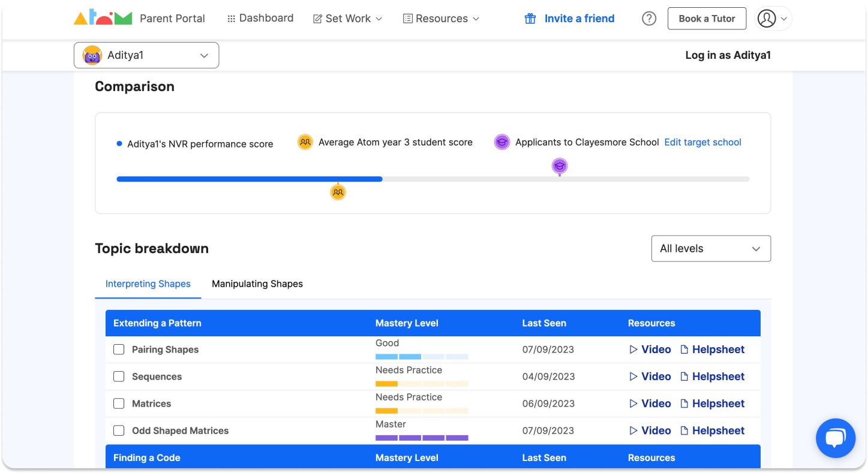Select the Matrices checkbox
This screenshot has width=868, height=473.
pyautogui.click(x=118, y=403)
